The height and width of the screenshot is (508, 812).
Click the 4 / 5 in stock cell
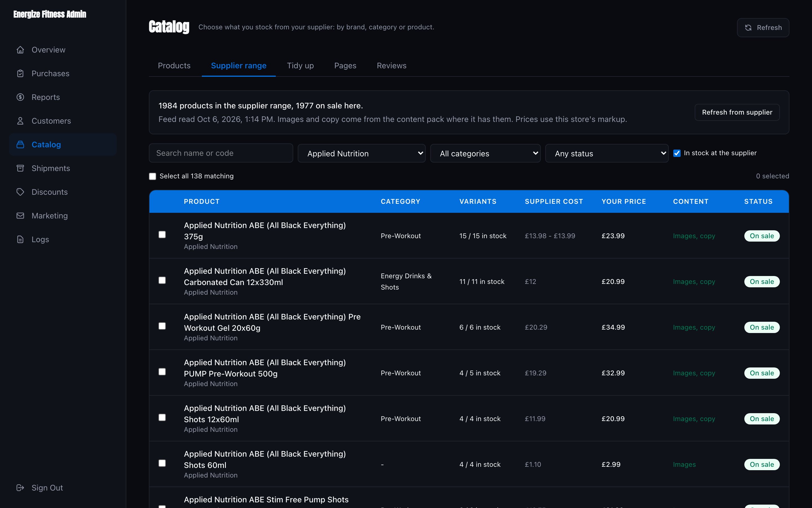click(x=480, y=373)
